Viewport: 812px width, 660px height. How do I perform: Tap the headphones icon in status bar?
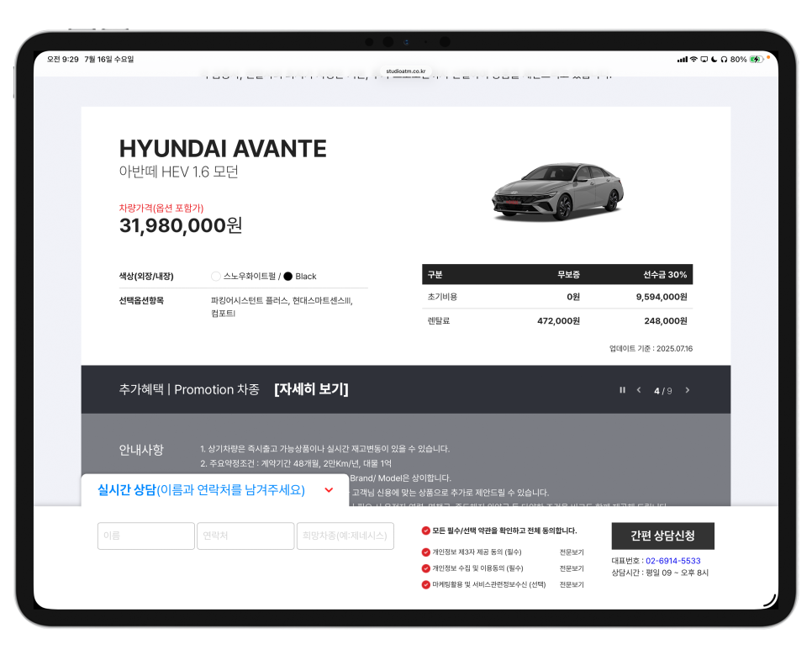point(724,60)
